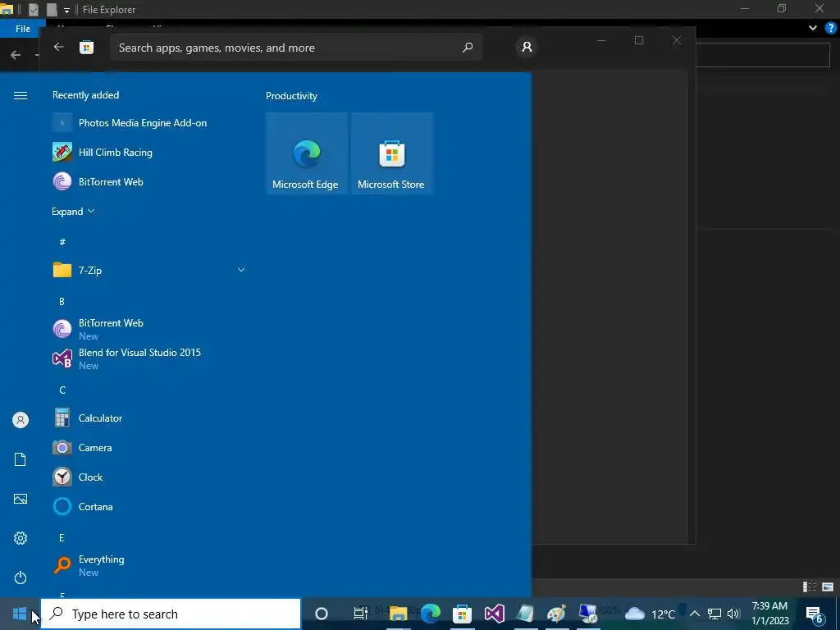Open Microsoft Edge from the taskbar
840x630 pixels.
(x=430, y=614)
